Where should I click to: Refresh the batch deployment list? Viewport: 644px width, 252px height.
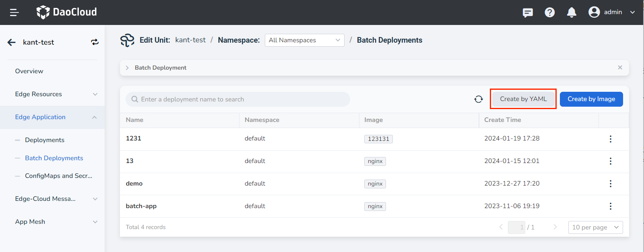pyautogui.click(x=478, y=99)
